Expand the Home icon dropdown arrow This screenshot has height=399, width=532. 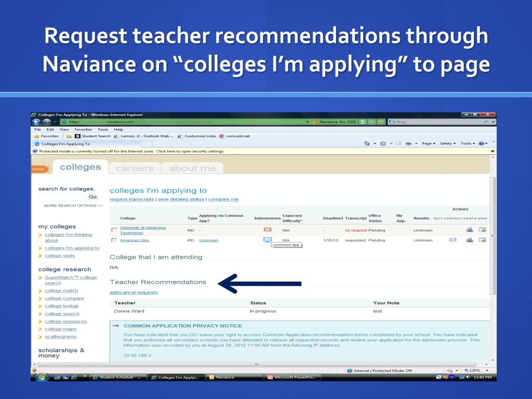[x=375, y=143]
